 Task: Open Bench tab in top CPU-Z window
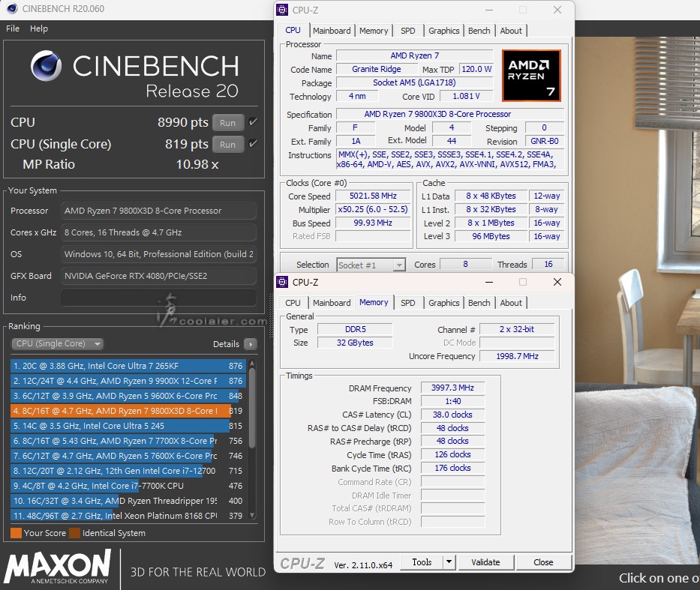pos(479,31)
